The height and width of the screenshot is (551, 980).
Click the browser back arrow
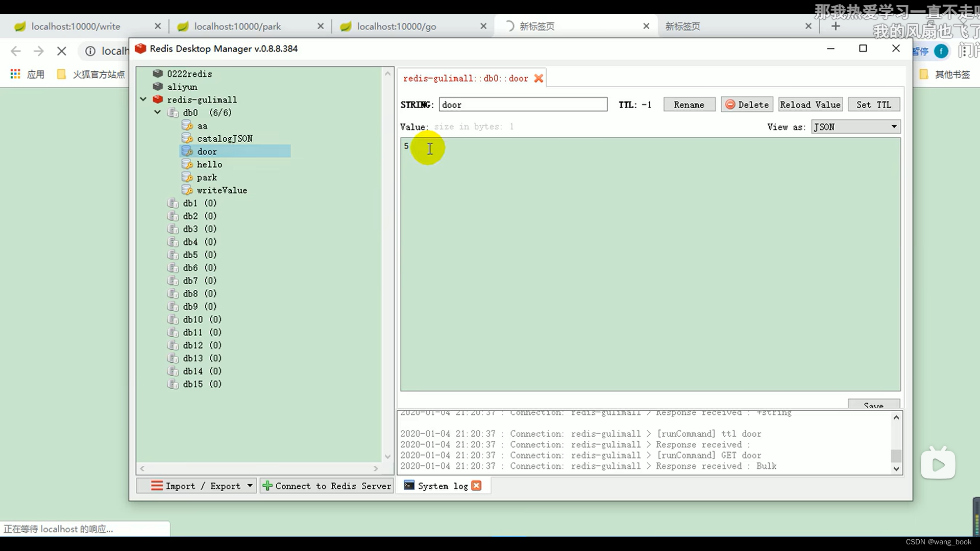16,51
